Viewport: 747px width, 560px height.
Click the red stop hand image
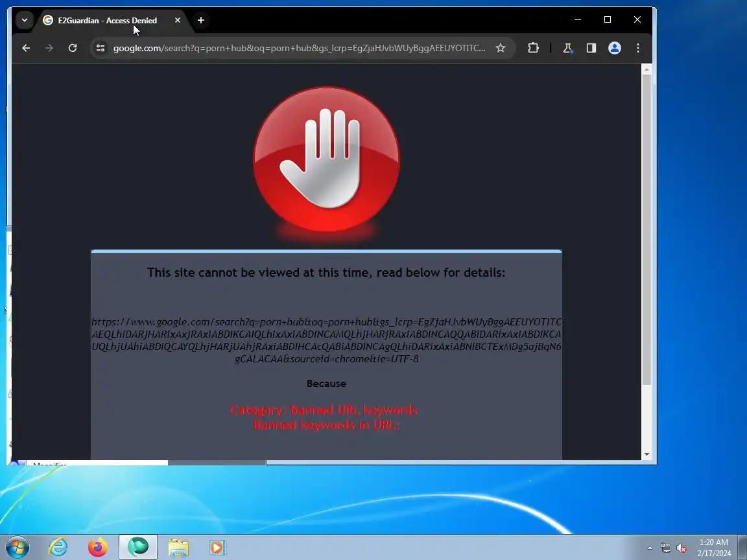(327, 159)
